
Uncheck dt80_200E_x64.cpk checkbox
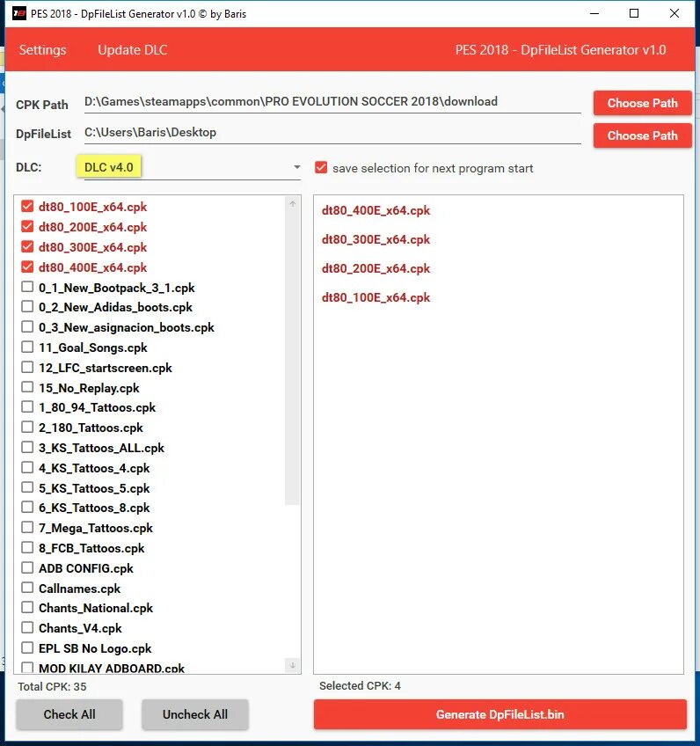click(x=27, y=226)
